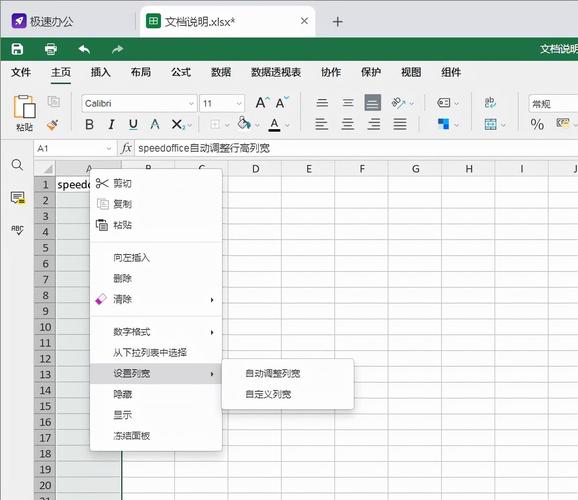Toggle italic formatting
The width and height of the screenshot is (578, 500).
pyautogui.click(x=111, y=125)
